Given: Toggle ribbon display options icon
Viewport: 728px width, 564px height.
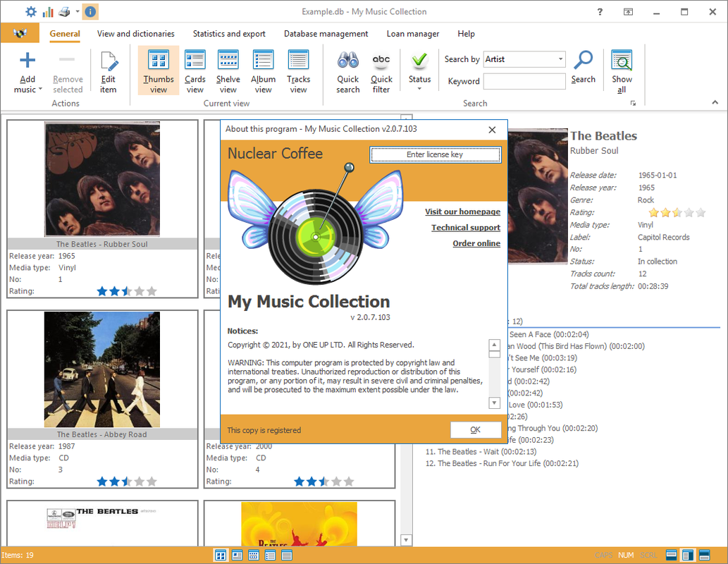Looking at the screenshot, I should point(628,11).
